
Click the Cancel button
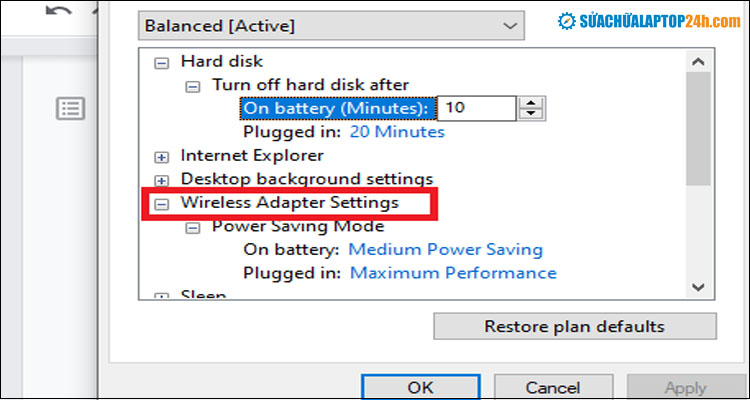point(552,387)
